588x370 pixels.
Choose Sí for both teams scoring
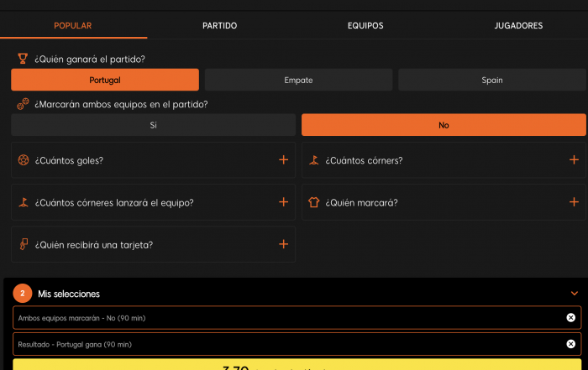pos(154,125)
